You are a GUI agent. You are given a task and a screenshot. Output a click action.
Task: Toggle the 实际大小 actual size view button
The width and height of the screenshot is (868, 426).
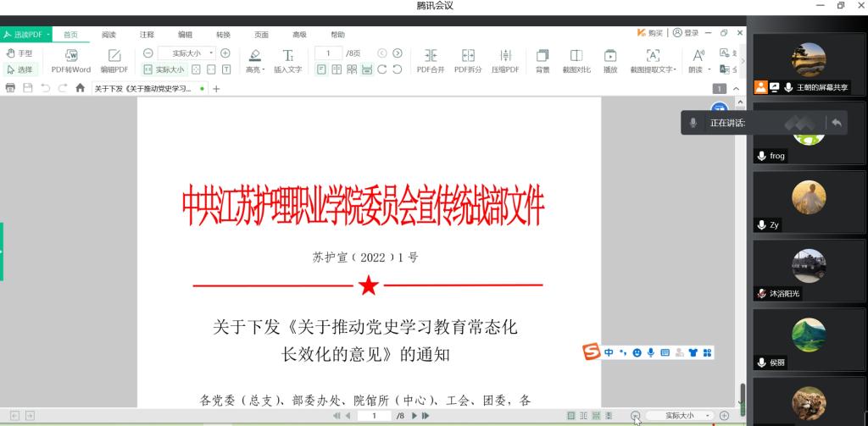164,69
